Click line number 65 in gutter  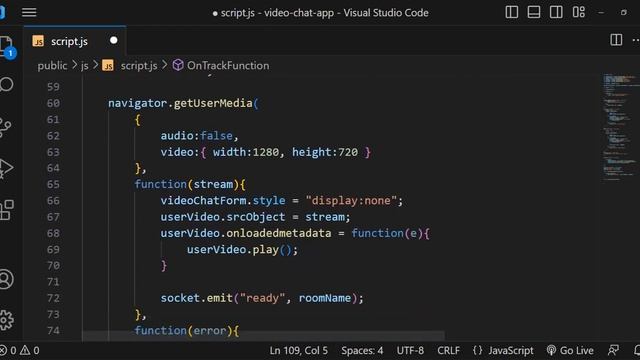click(53, 184)
